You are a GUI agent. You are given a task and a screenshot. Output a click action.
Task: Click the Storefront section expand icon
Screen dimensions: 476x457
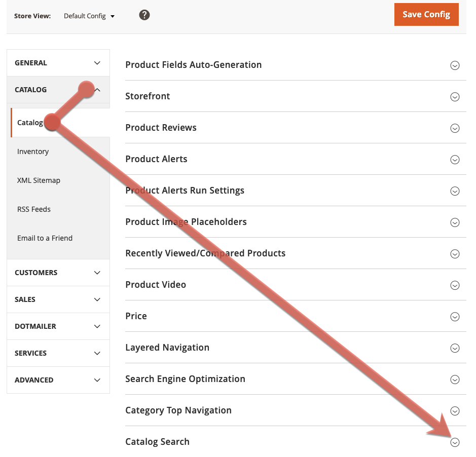pyautogui.click(x=455, y=97)
